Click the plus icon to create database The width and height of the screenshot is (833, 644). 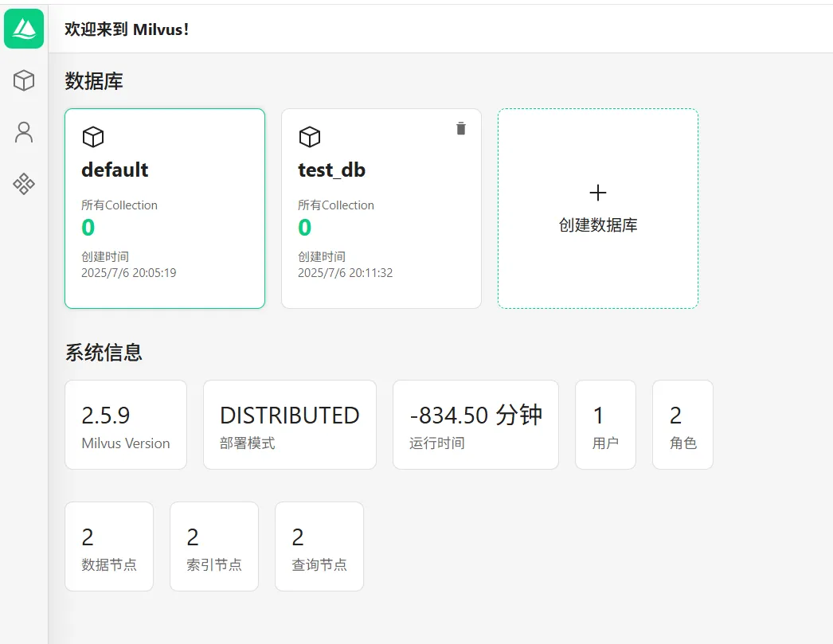pos(597,193)
